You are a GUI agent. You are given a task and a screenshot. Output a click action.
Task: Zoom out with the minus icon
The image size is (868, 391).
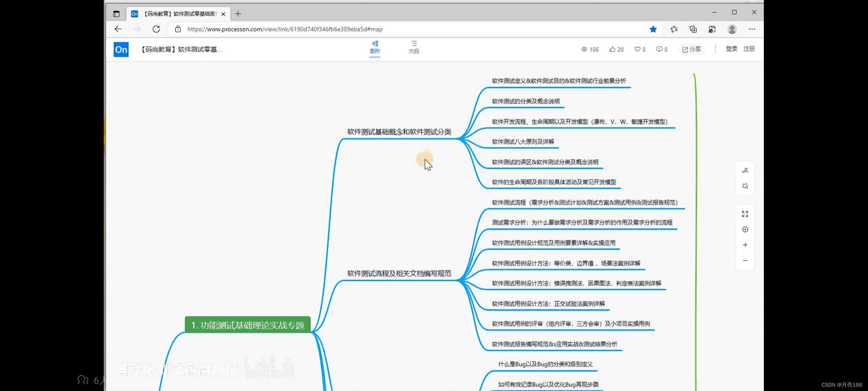pos(745,261)
